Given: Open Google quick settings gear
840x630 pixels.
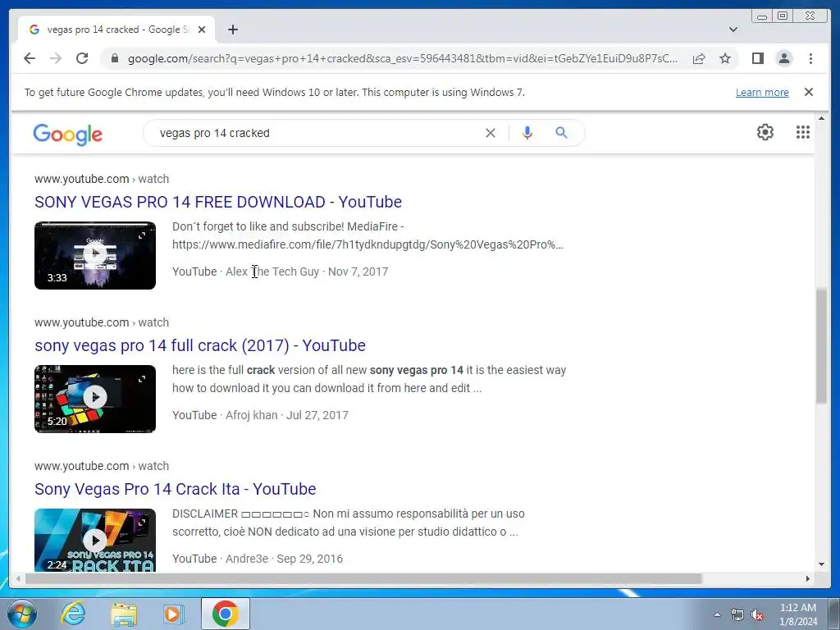Looking at the screenshot, I should pos(765,132).
